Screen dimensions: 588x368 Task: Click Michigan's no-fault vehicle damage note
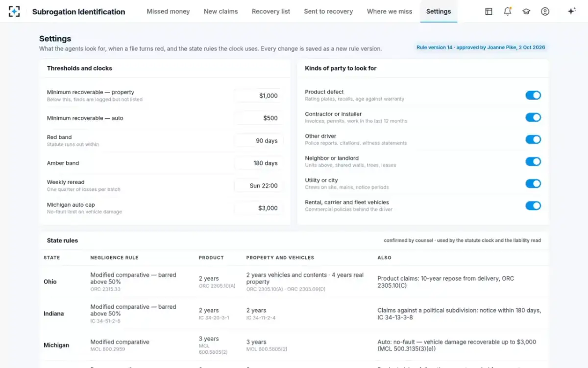tap(457, 345)
